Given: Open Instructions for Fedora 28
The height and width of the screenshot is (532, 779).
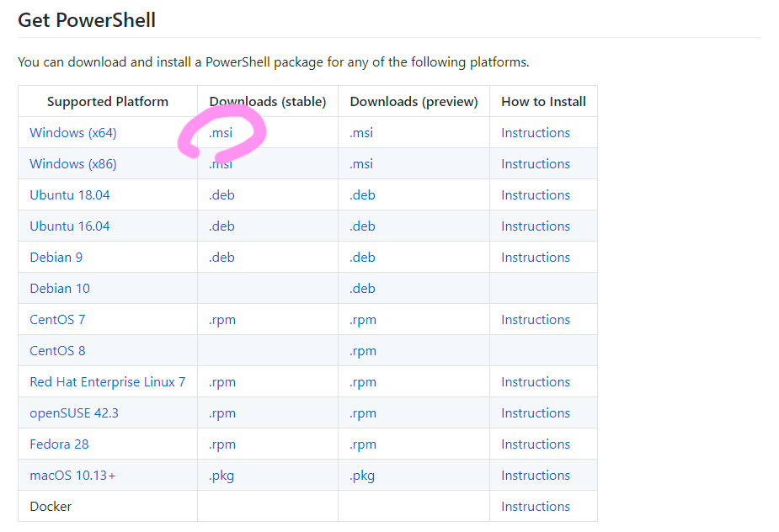Looking at the screenshot, I should (536, 444).
